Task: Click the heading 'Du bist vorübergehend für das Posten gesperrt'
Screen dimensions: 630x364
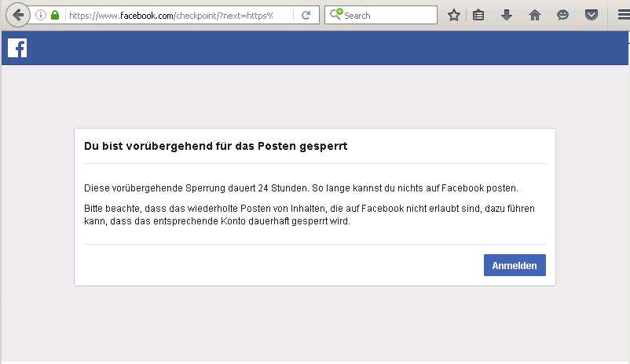Action: [x=215, y=146]
